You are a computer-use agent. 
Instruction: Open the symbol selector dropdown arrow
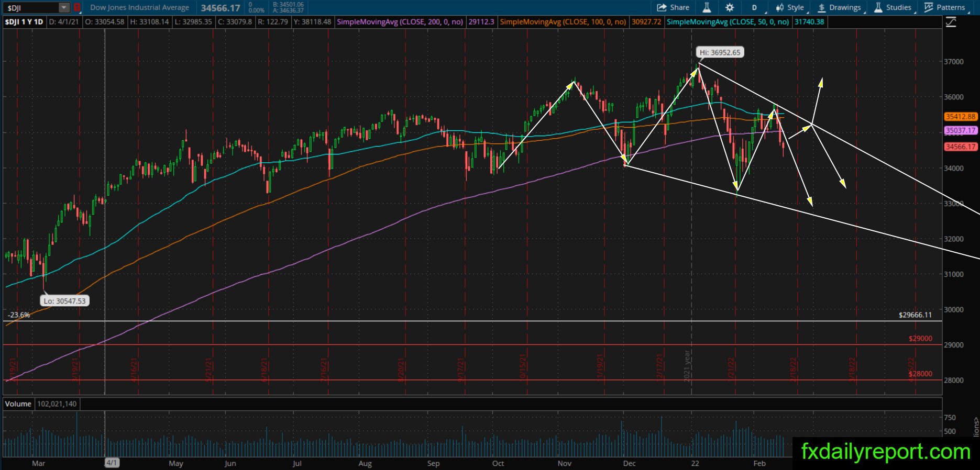click(63, 8)
